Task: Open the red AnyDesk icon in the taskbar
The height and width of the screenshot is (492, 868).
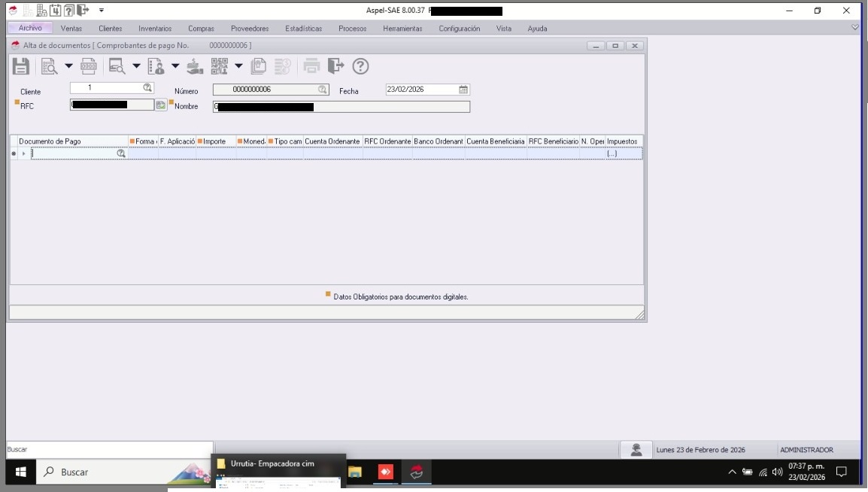Action: click(385, 472)
